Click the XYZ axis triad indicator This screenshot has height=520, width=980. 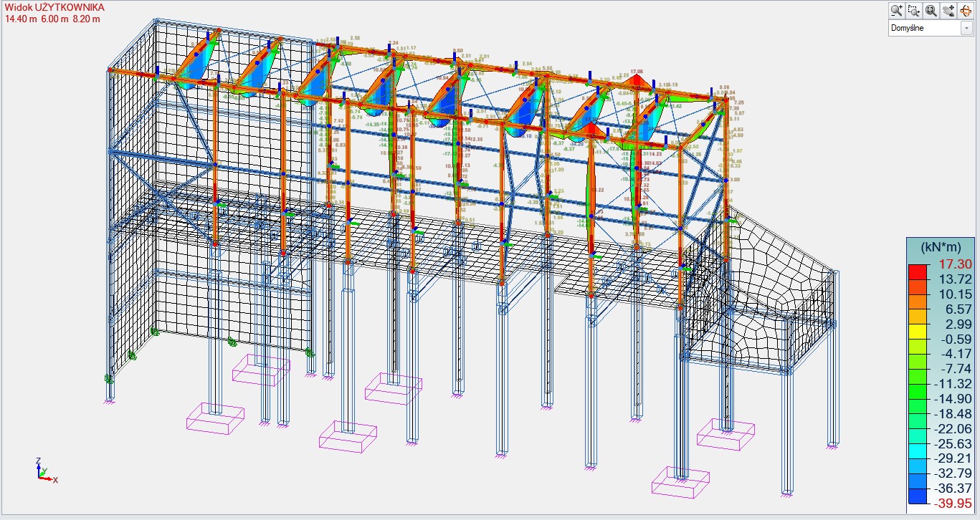(44, 472)
